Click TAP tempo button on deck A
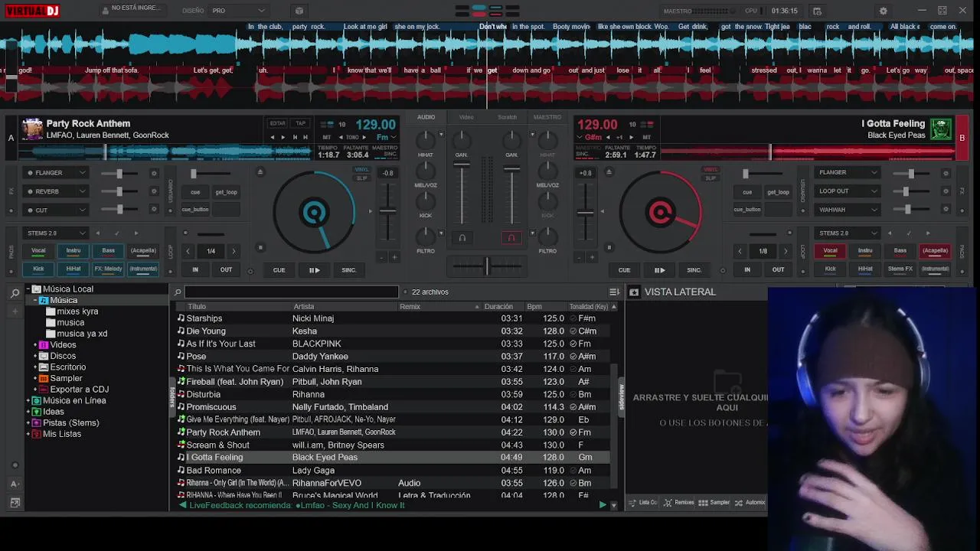 [x=301, y=123]
